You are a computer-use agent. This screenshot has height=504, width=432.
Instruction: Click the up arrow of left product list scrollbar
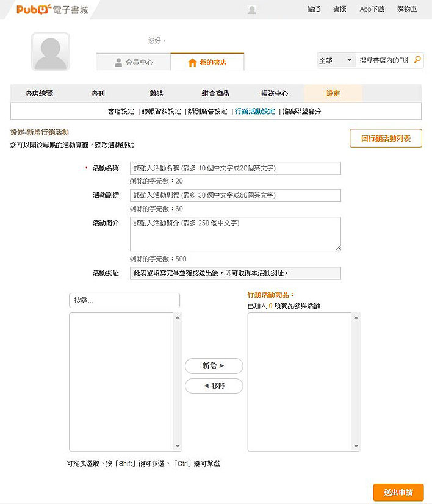pos(178,317)
